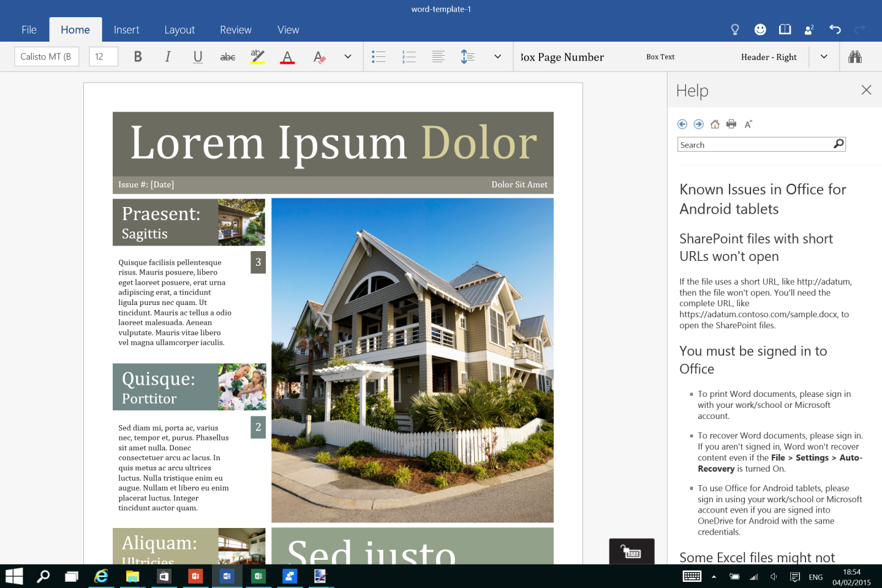Underline the selected text

coord(197,56)
